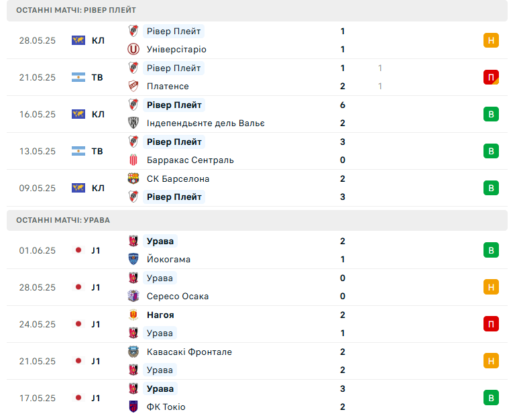This screenshot has height=420, width=515.
Task: Click the Платенсе club crest
Action: pyautogui.click(x=133, y=86)
